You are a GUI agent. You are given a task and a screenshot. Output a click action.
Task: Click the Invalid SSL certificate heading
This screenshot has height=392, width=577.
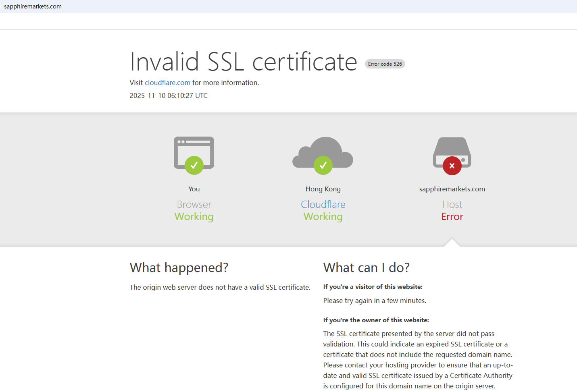pos(244,62)
